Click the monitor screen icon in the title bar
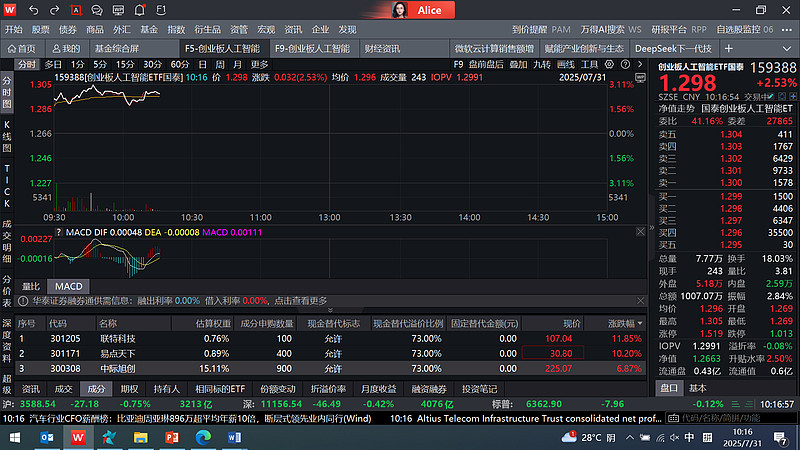The image size is (800, 450). pos(118,10)
